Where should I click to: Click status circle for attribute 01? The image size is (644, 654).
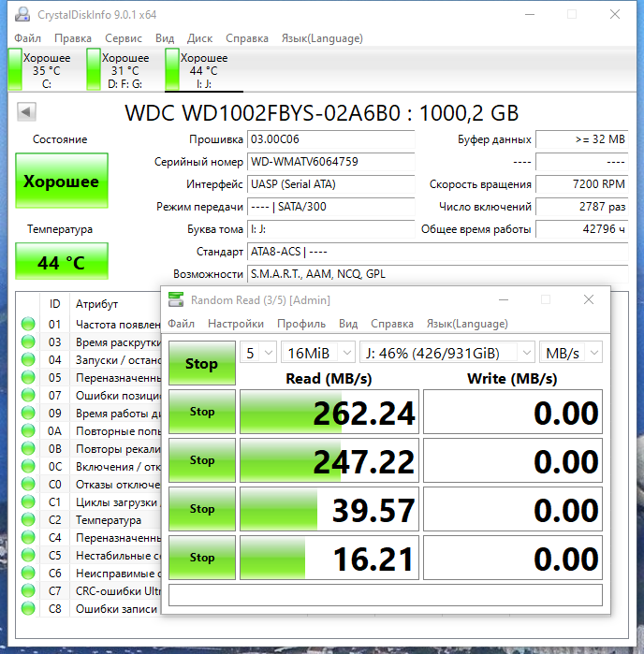[x=28, y=324]
